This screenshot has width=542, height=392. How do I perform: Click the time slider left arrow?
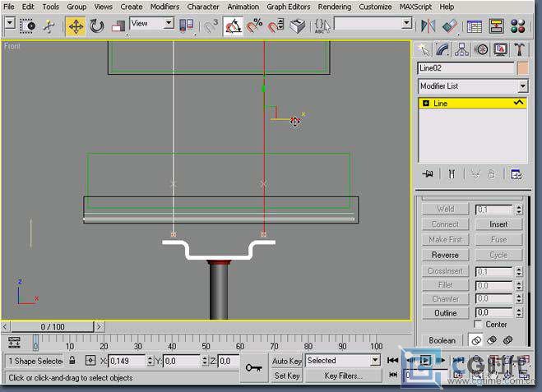click(5, 327)
